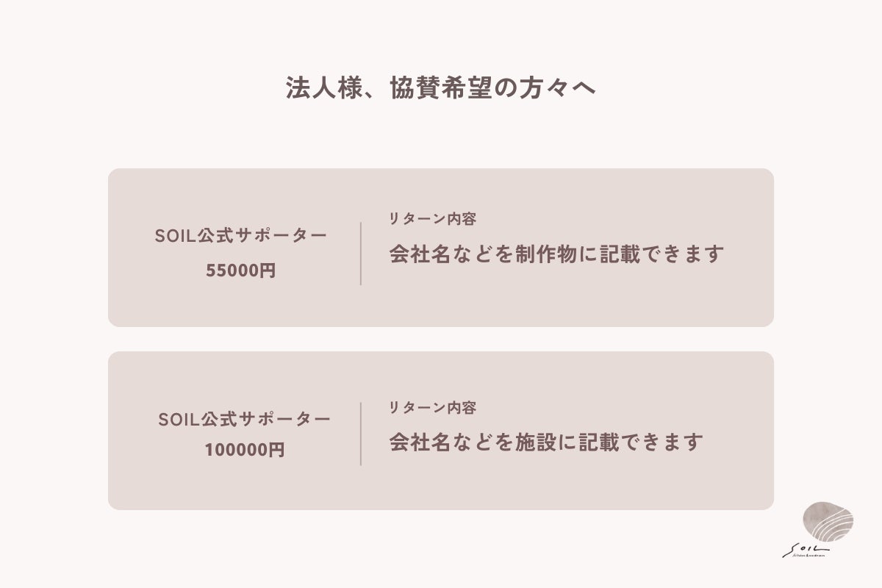Click the 100000円 price
882x588 pixels.
coord(244,449)
